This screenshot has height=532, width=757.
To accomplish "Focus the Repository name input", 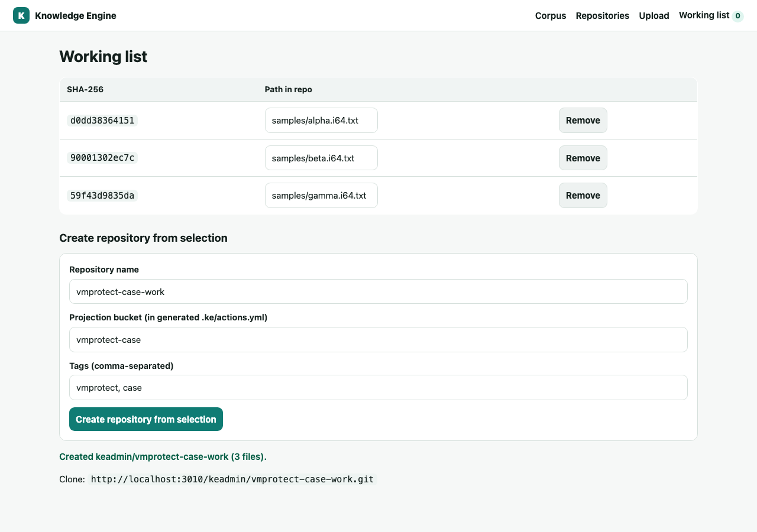I will [378, 291].
